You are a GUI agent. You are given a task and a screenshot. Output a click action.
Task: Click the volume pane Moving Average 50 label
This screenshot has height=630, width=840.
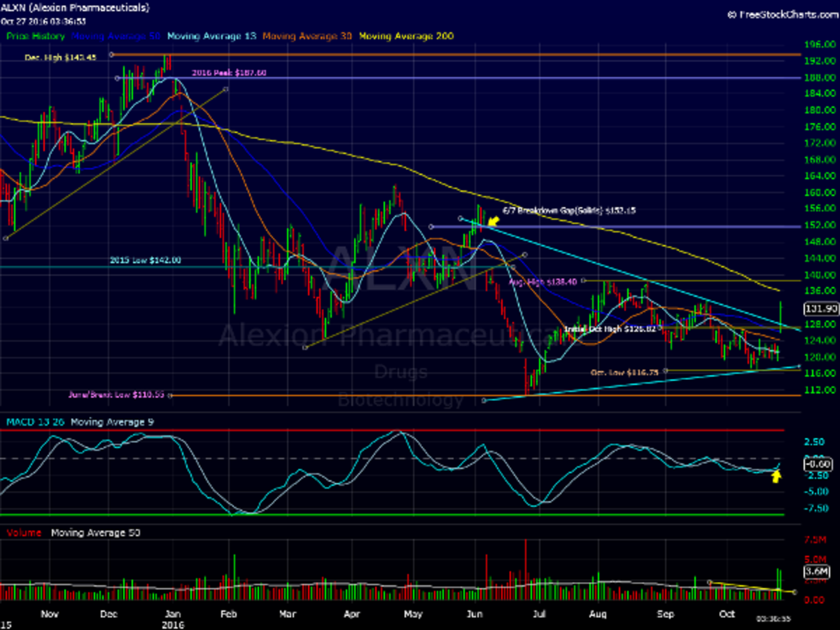(96, 533)
